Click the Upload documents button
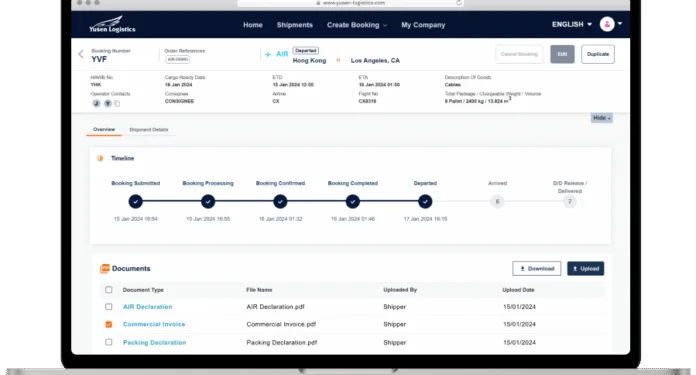This screenshot has height=375, width=696. tap(585, 268)
